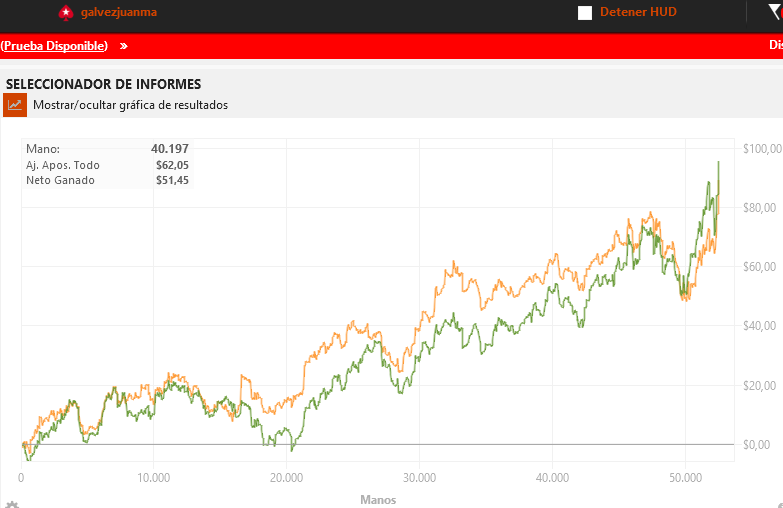The image size is (783, 508).
Task: Click the $40,00 axis label
Action: 760,326
